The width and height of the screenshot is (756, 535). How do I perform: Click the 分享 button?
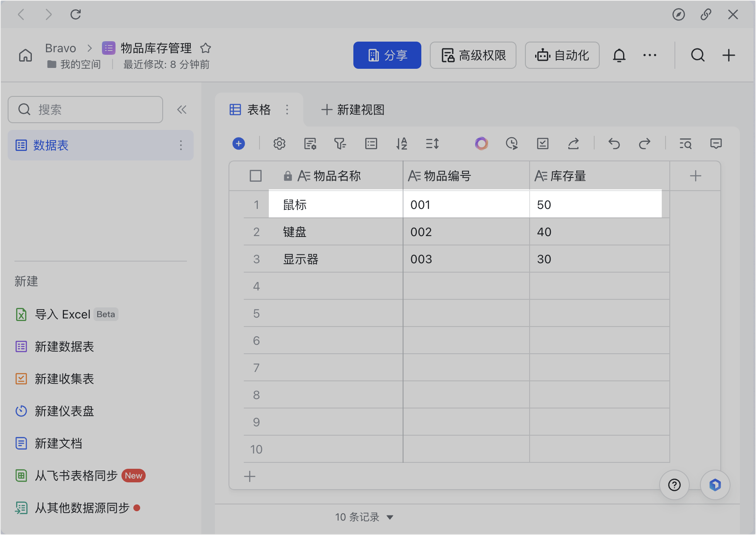(387, 55)
